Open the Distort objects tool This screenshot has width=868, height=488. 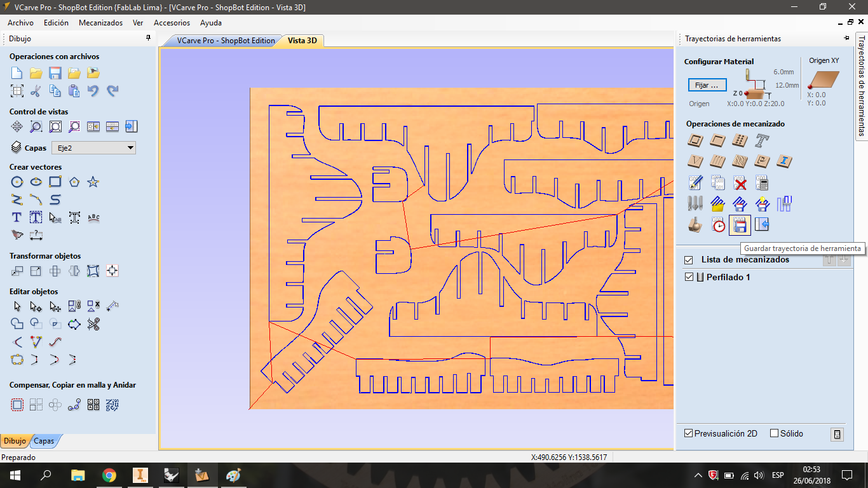point(93,271)
